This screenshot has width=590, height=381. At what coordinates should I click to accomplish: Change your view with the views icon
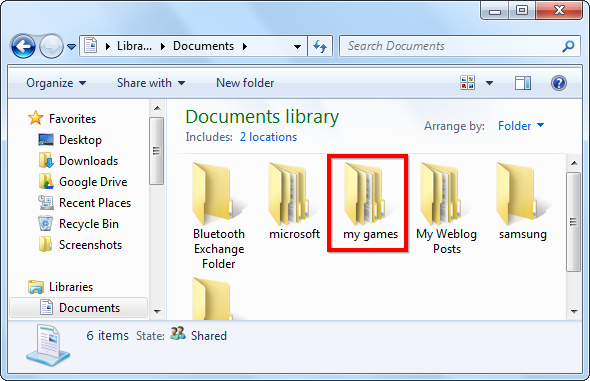(x=468, y=83)
